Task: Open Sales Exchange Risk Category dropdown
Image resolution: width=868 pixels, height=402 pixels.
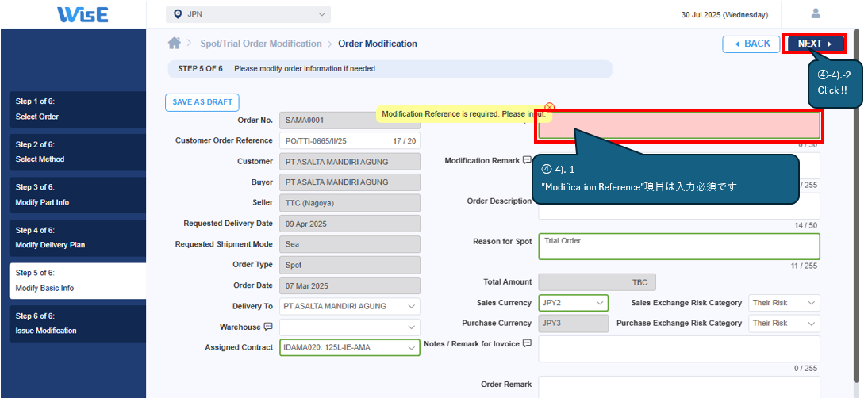Action: coord(784,303)
